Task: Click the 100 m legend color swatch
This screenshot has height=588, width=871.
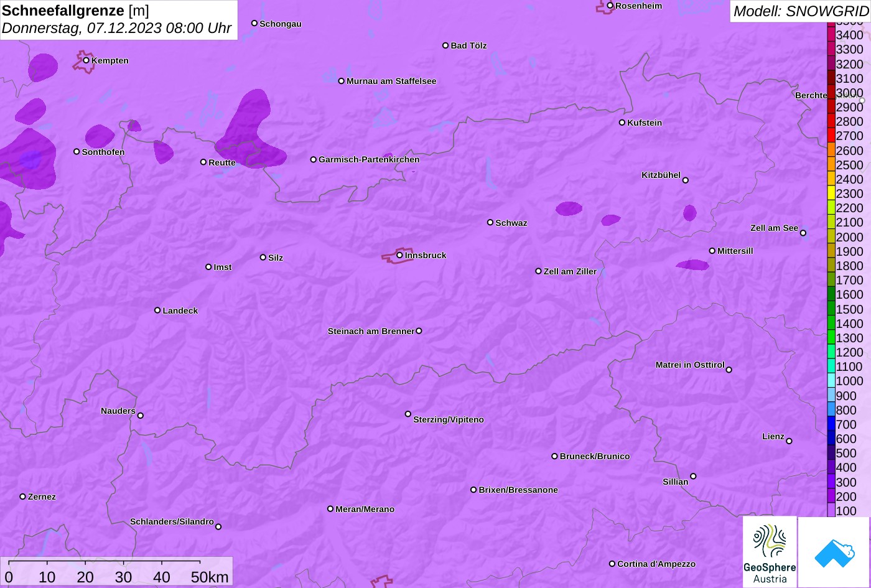Action: [x=831, y=510]
